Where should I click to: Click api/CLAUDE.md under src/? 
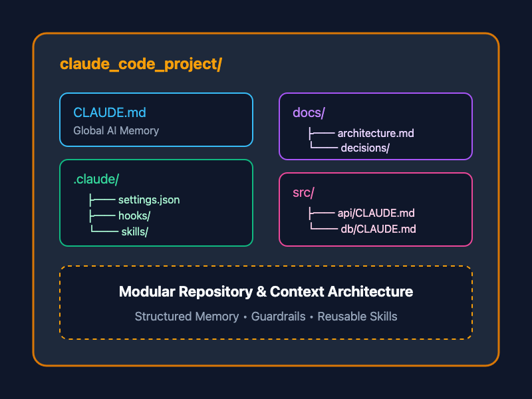(x=376, y=213)
